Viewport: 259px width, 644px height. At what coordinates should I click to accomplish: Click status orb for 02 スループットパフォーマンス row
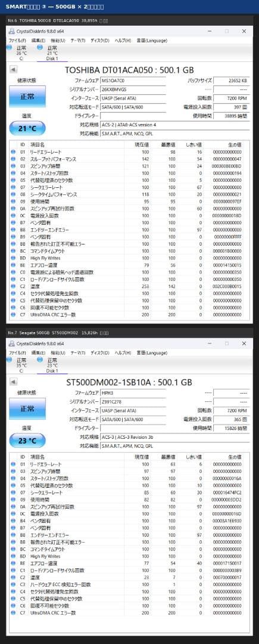tap(13, 159)
